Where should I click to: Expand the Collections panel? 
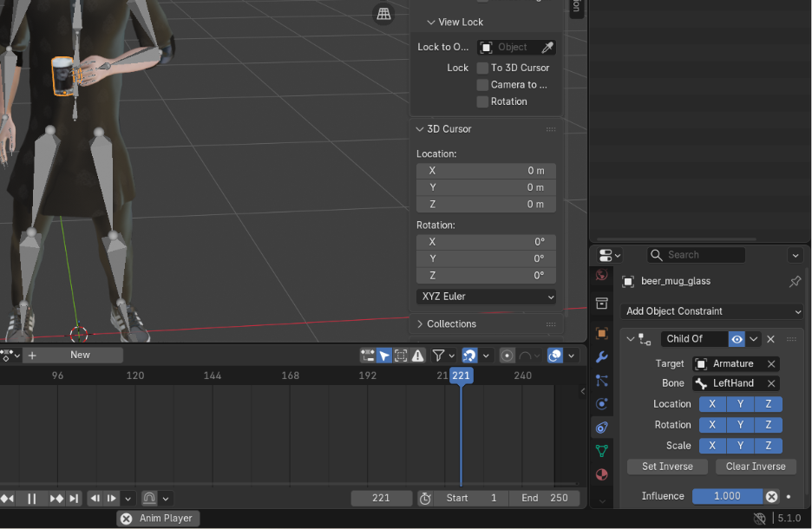point(451,324)
